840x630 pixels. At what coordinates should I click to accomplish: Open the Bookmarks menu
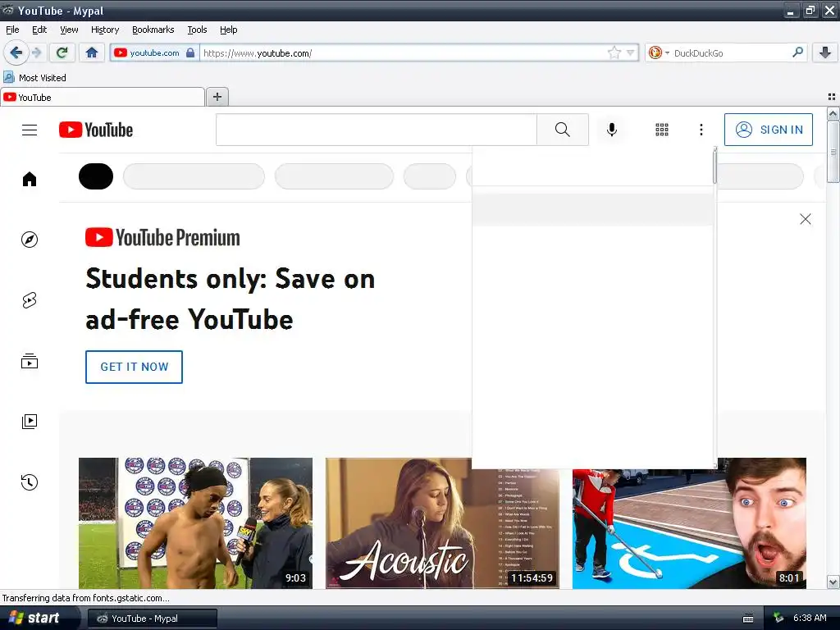pos(153,30)
